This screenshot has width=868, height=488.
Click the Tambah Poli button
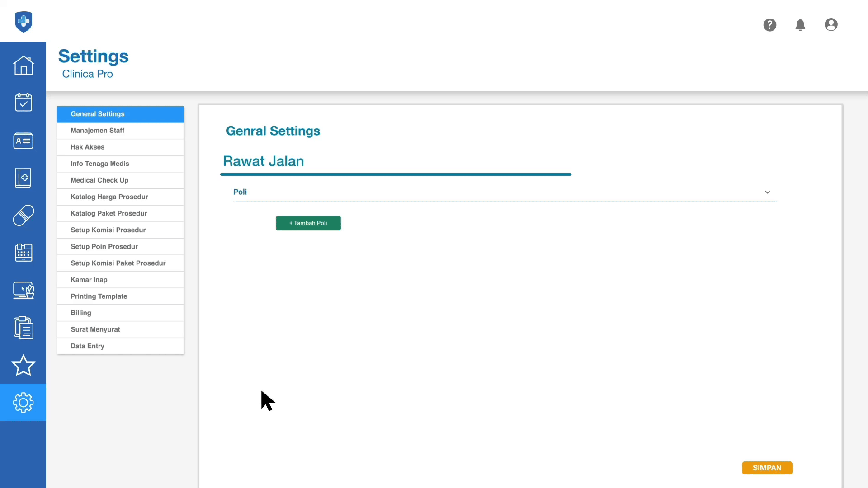[x=308, y=223]
